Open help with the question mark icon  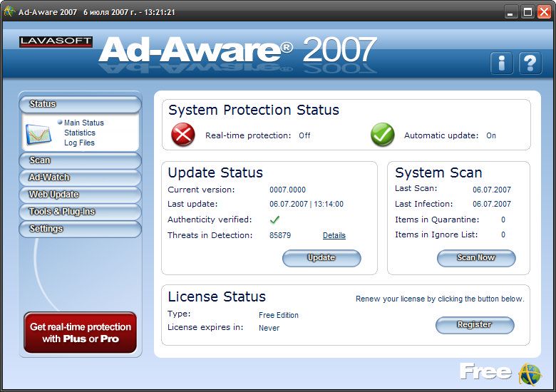530,63
